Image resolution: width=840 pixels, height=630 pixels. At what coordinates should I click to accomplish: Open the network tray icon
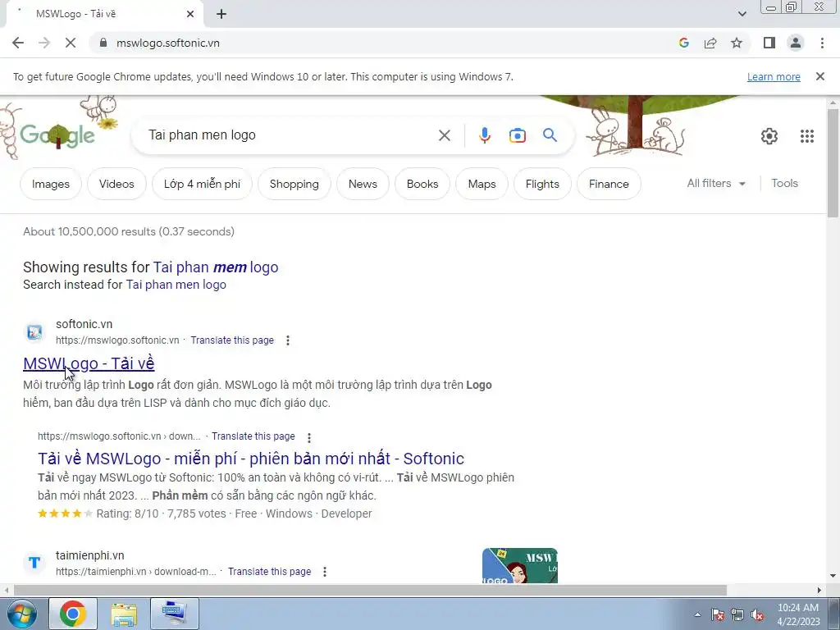tap(737, 614)
